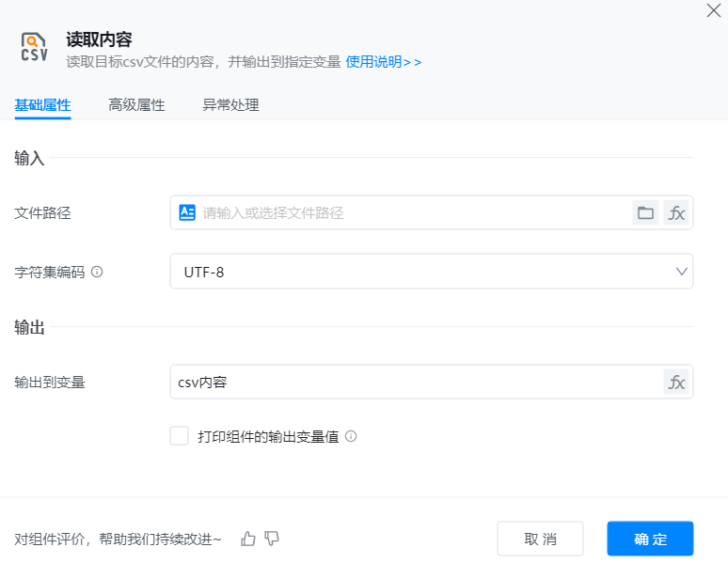Confirm with the 确定 button
The image size is (728, 563).
point(650,539)
